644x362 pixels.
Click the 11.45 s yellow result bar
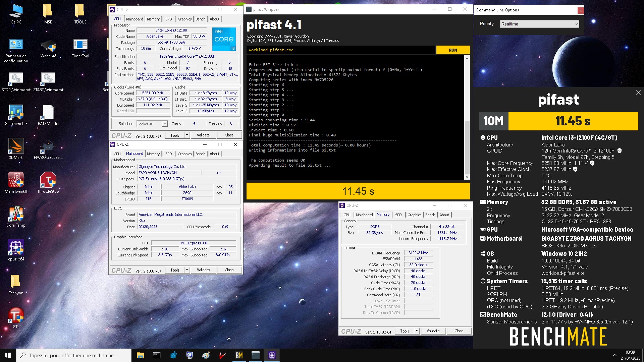pyautogui.click(x=358, y=191)
